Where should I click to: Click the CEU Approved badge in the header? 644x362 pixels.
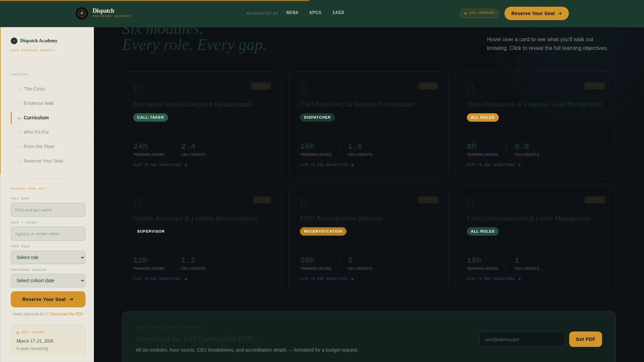coord(479,13)
